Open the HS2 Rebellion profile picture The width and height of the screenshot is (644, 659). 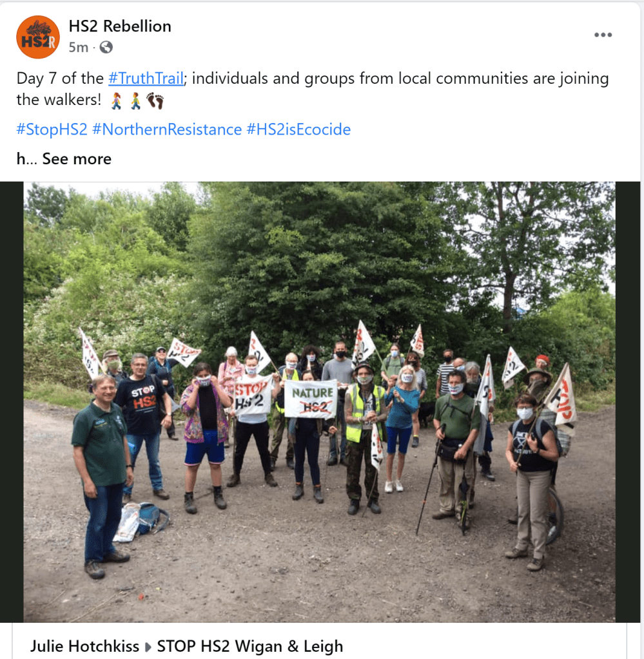[38, 37]
